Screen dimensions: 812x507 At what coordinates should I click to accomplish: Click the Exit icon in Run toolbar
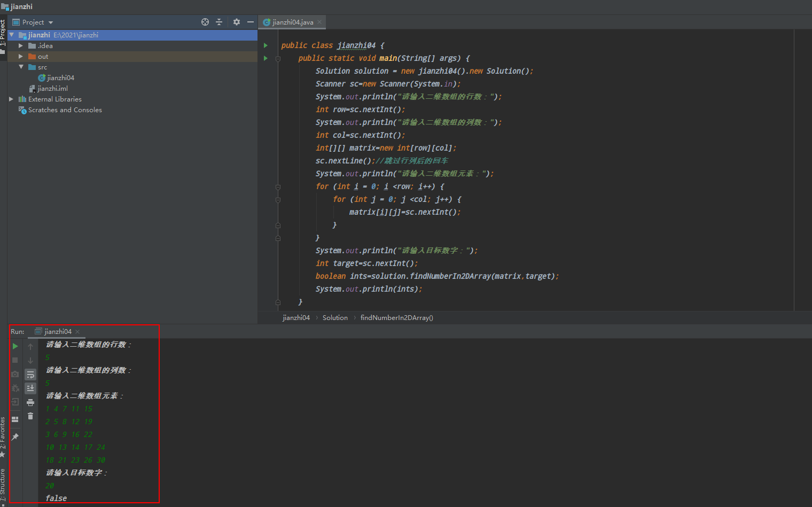(15, 402)
